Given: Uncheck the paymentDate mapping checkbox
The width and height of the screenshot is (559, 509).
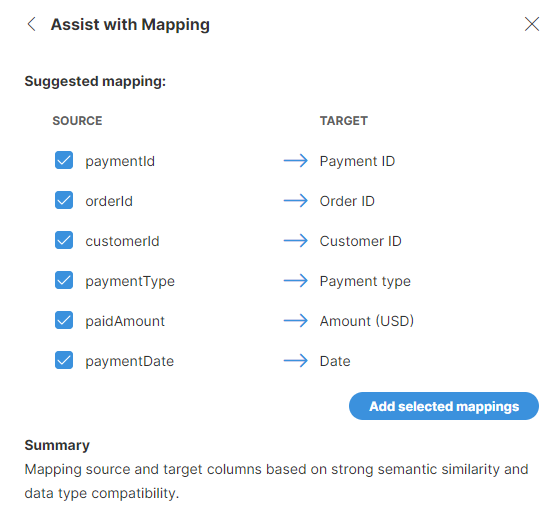Looking at the screenshot, I should point(64,360).
